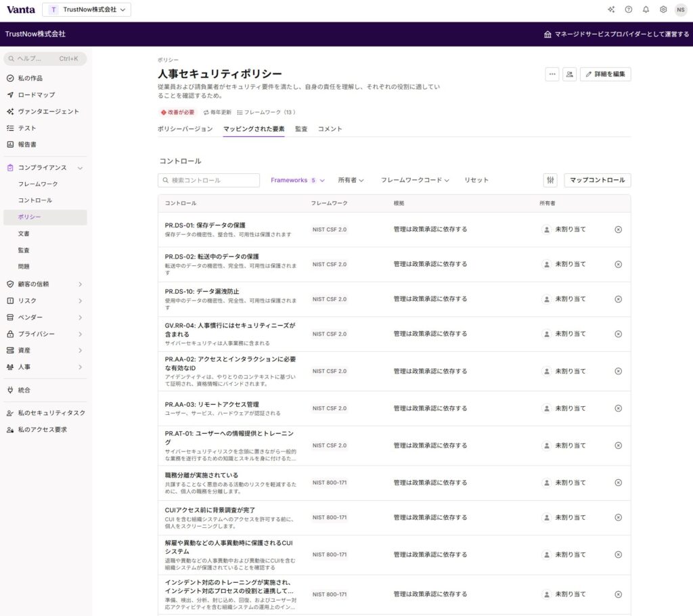
Task: Open the フレームワークコード filter dropdown
Action: pyautogui.click(x=415, y=180)
